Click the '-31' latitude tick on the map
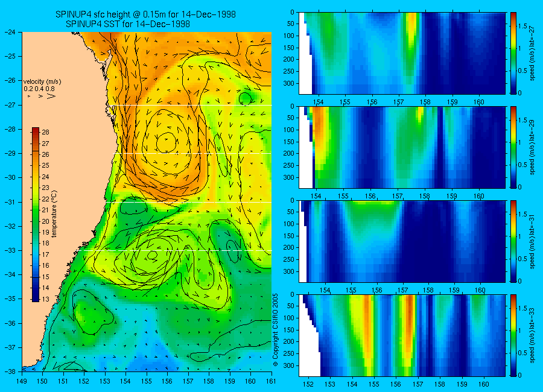The height and width of the screenshot is (392, 543). (x=10, y=202)
